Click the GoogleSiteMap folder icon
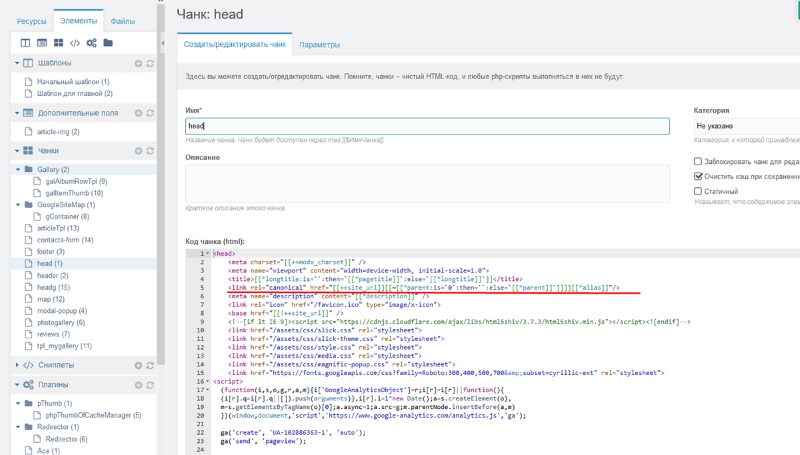Screen dimensions: 800x455 [29, 205]
